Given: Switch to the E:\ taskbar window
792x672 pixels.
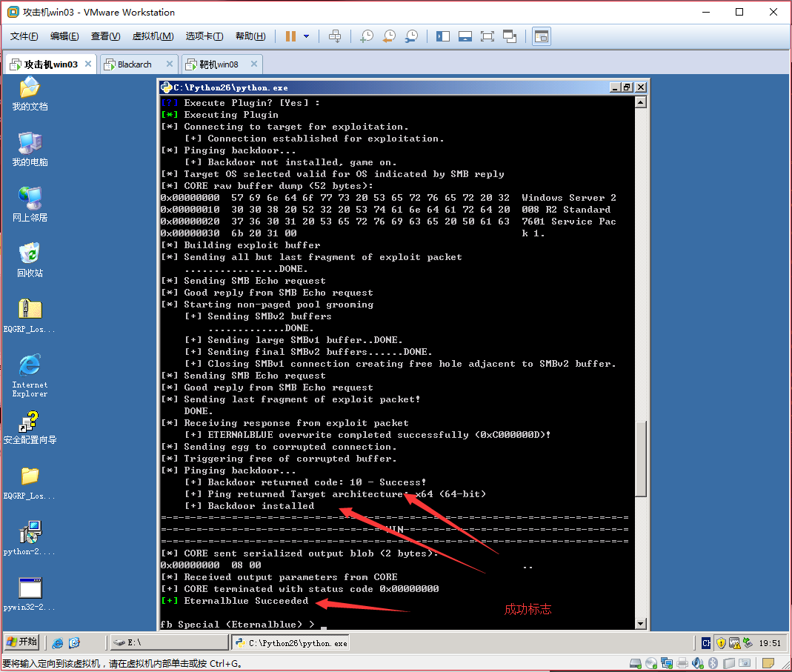Looking at the screenshot, I should (169, 642).
